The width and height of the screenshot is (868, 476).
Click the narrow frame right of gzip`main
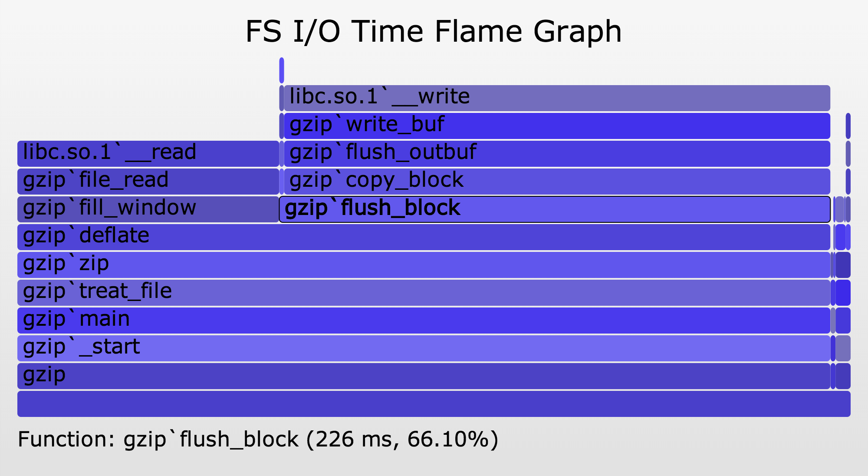click(x=843, y=320)
